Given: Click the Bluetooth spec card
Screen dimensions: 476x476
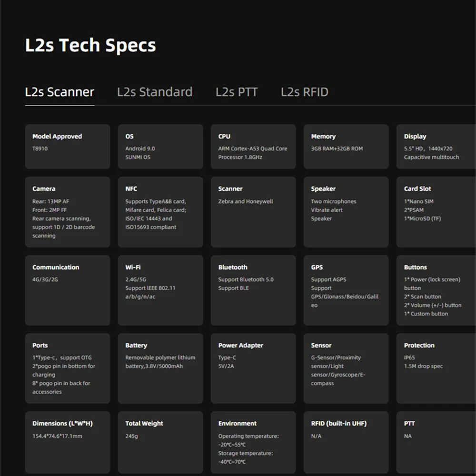Looking at the screenshot, I should click(x=253, y=290).
